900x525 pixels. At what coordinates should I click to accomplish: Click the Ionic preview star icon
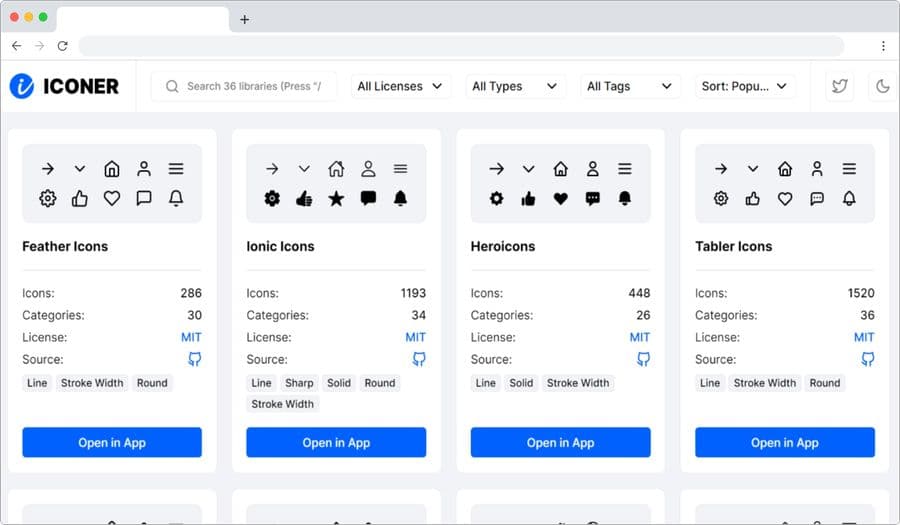tap(336, 199)
